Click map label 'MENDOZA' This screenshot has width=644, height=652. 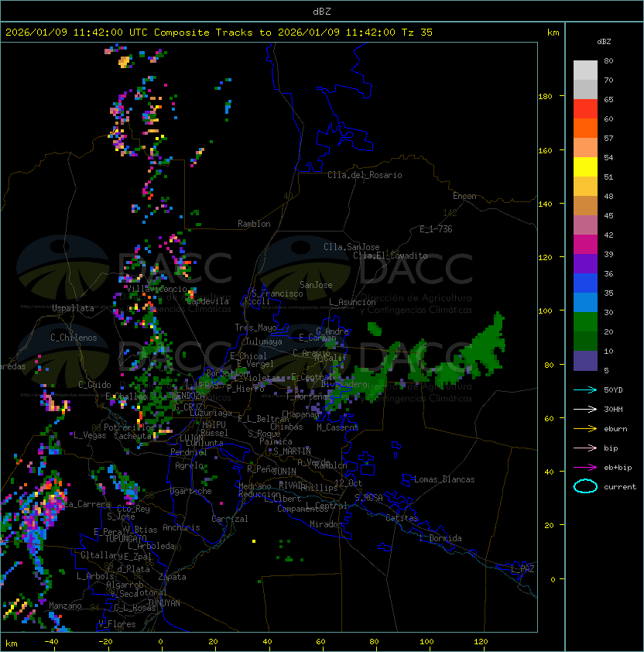point(188,396)
